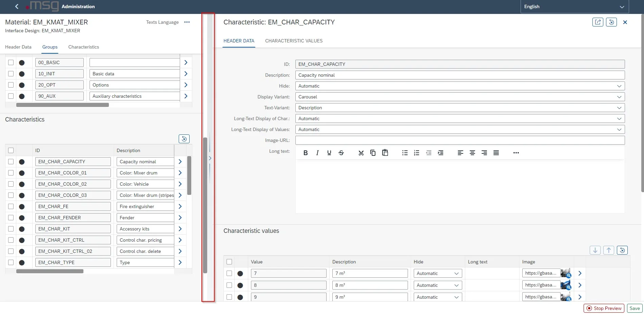Image resolution: width=644 pixels, height=314 pixels.
Task: Open the Display Variant dropdown
Action: [x=460, y=97]
